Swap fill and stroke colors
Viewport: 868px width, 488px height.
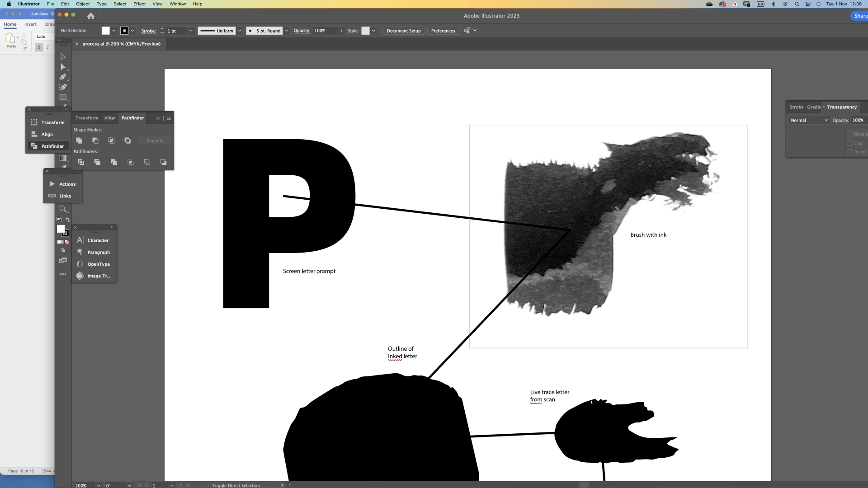coord(68,220)
